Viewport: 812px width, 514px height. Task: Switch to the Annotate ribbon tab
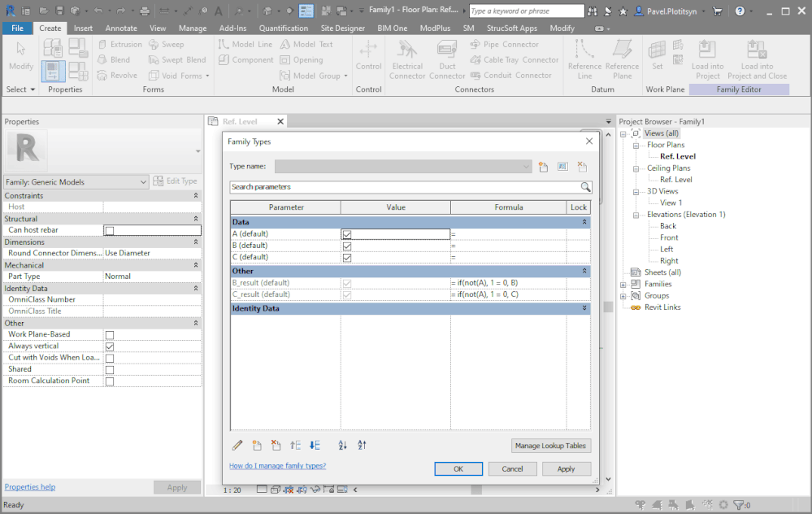[x=121, y=28]
